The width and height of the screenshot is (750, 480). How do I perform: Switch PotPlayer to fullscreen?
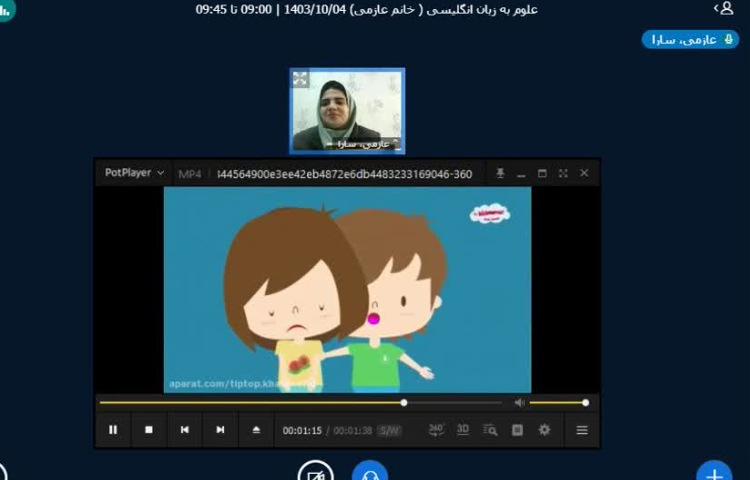click(x=563, y=173)
